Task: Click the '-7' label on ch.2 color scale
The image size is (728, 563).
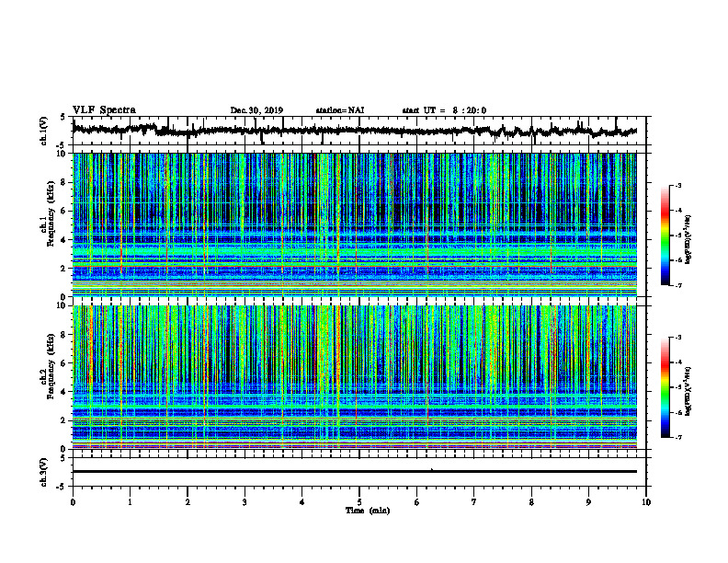Action: [677, 437]
